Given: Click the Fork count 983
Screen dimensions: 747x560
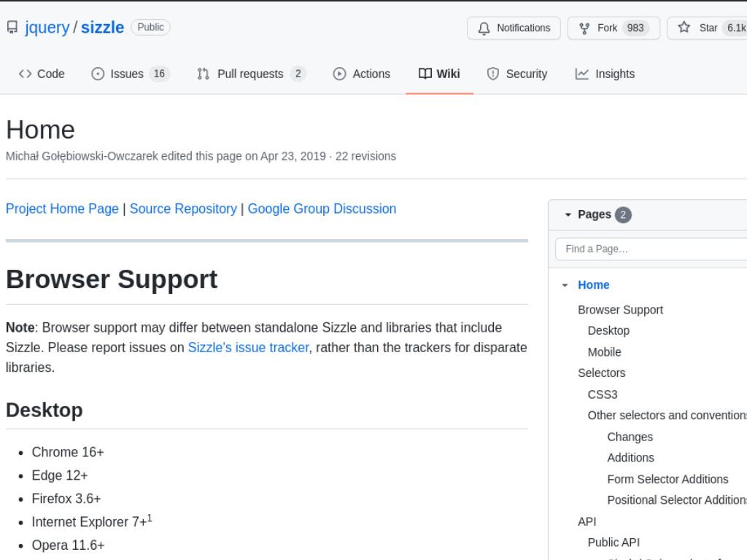Looking at the screenshot, I should pos(635,28).
